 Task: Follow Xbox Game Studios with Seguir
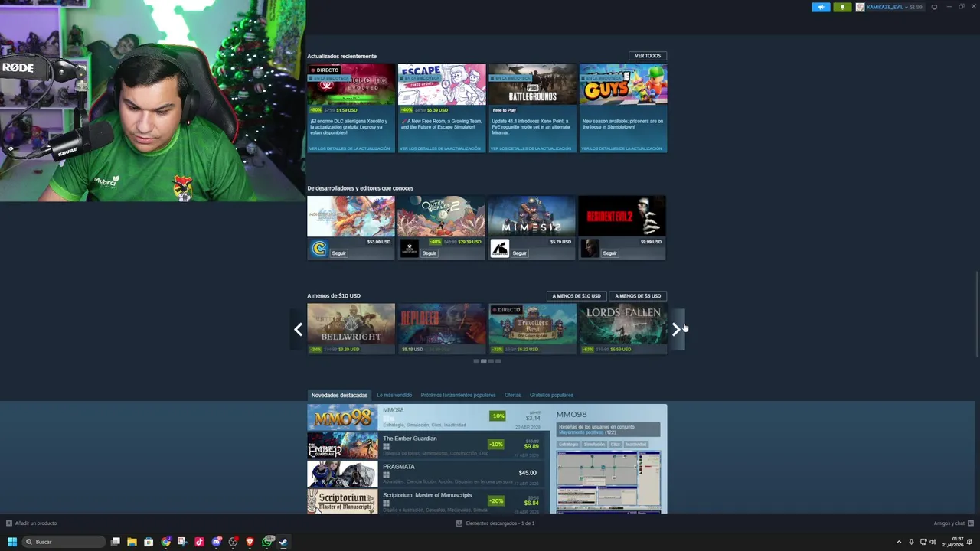[430, 253]
